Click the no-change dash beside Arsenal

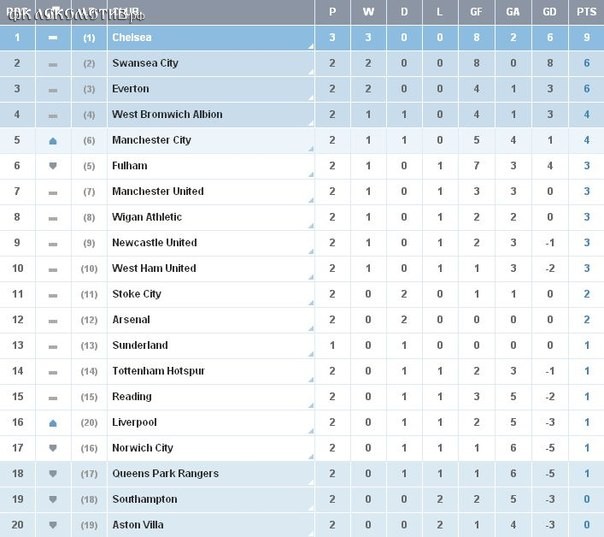53,320
